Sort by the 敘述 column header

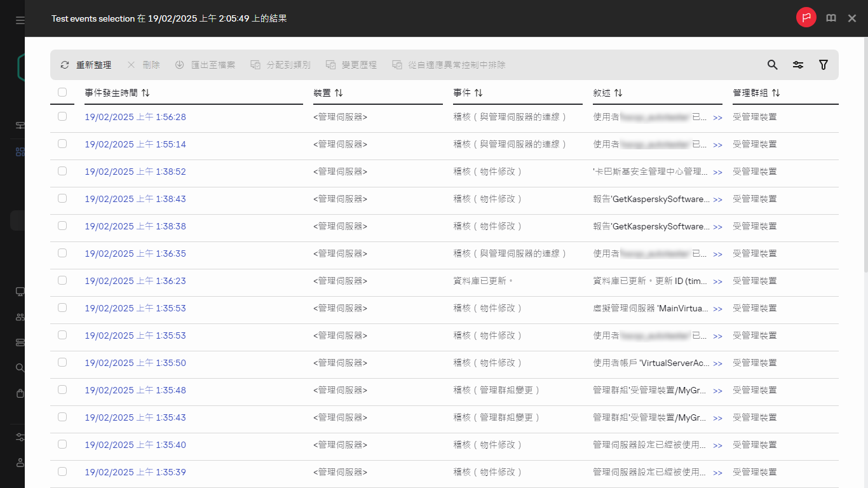point(618,93)
